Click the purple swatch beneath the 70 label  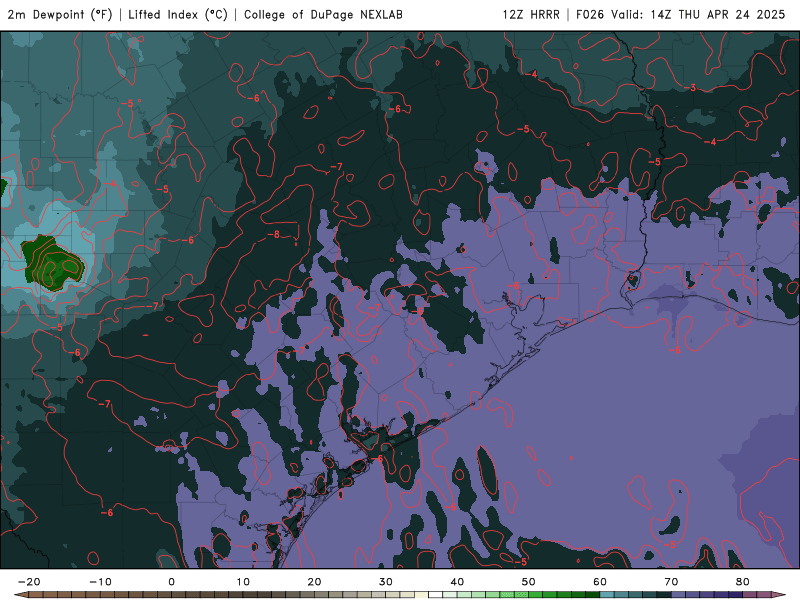(679, 595)
